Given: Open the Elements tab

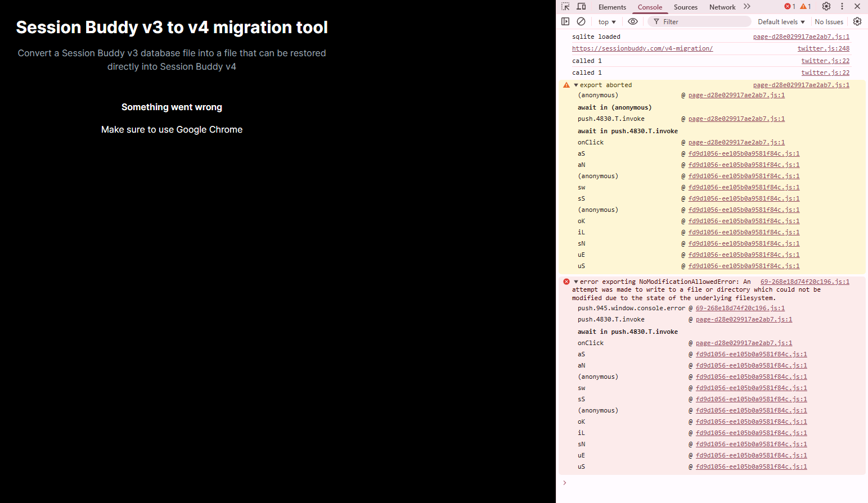Looking at the screenshot, I should coord(612,7).
